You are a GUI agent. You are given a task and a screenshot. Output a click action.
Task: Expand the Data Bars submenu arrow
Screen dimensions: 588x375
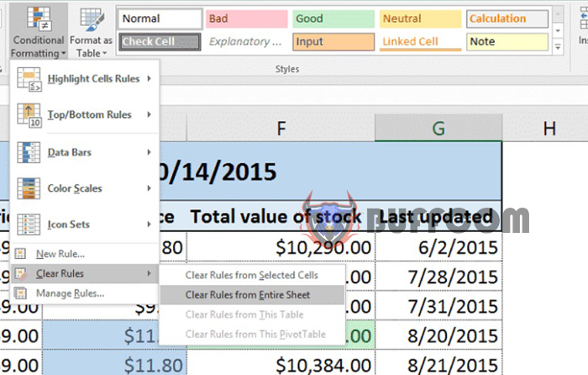tap(150, 152)
